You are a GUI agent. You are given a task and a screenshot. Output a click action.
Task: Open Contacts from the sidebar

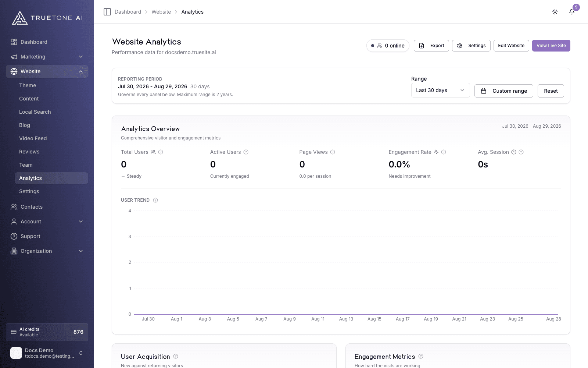(x=47, y=207)
